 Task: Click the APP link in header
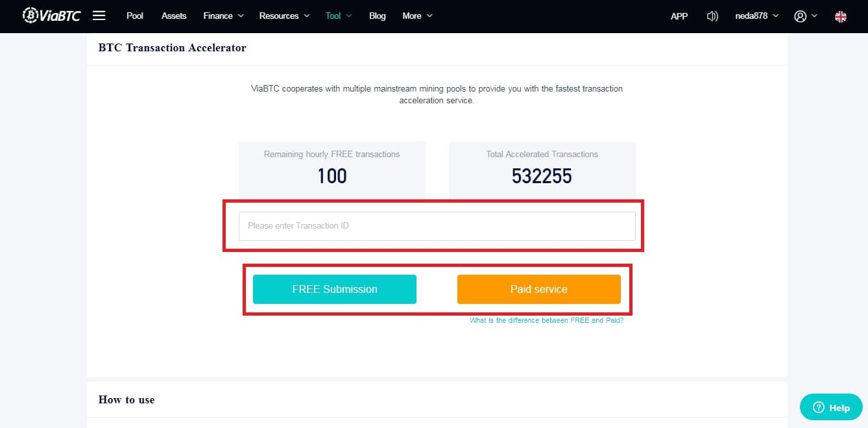pos(679,16)
